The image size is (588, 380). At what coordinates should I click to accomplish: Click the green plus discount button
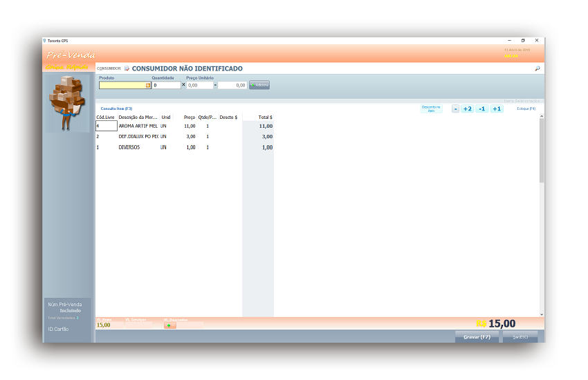[x=170, y=325]
